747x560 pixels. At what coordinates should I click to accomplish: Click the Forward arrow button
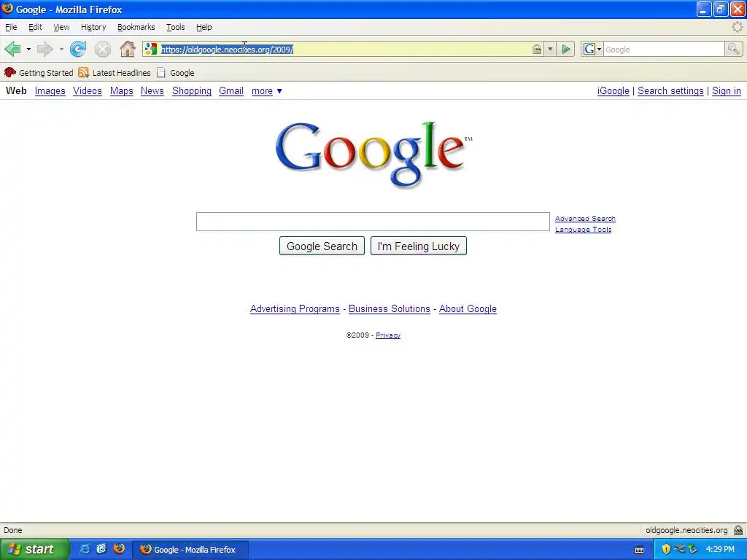tap(44, 49)
